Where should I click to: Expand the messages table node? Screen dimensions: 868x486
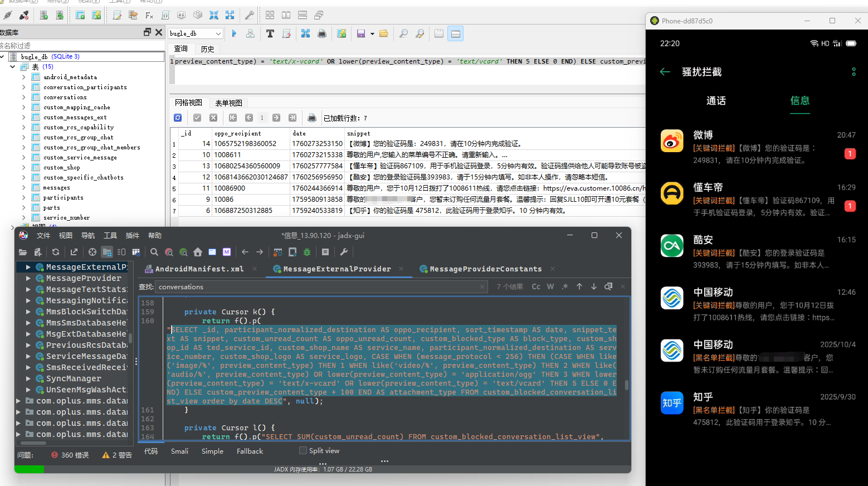point(24,188)
